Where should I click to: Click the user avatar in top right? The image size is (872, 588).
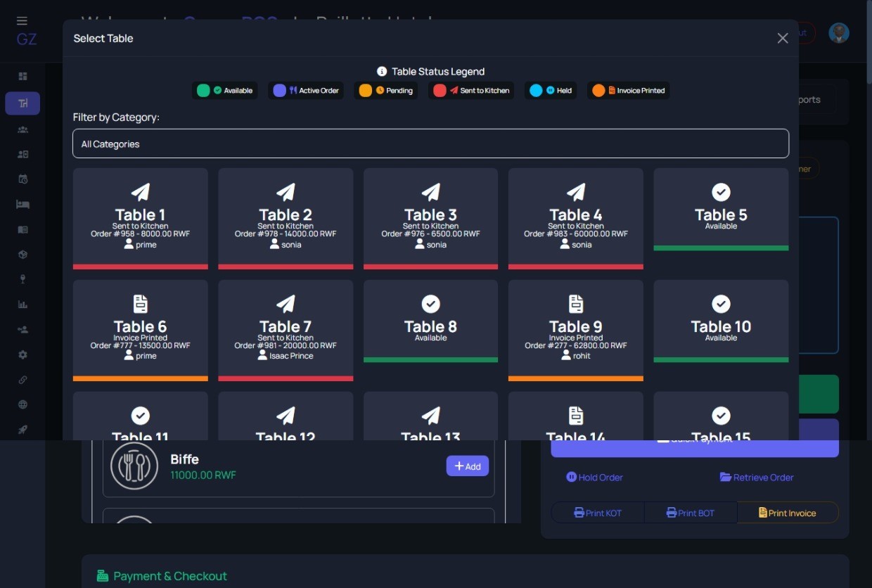pos(838,33)
